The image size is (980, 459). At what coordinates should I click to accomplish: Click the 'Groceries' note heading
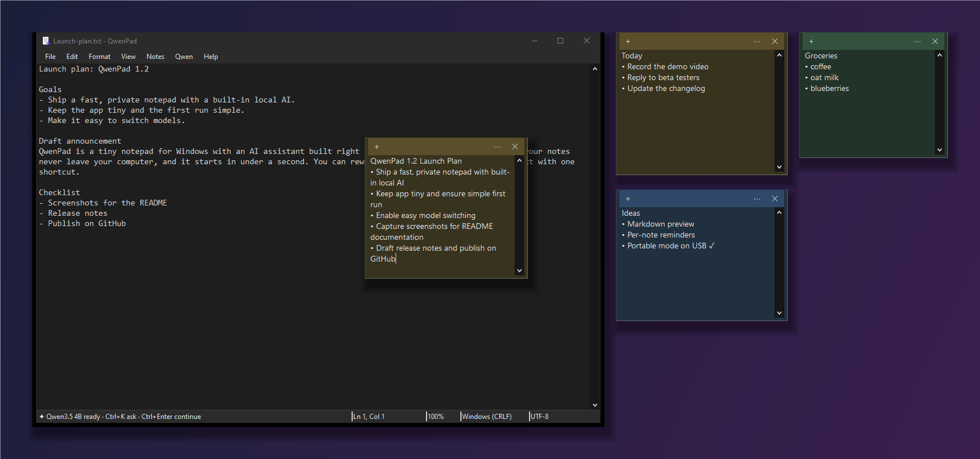[821, 56]
